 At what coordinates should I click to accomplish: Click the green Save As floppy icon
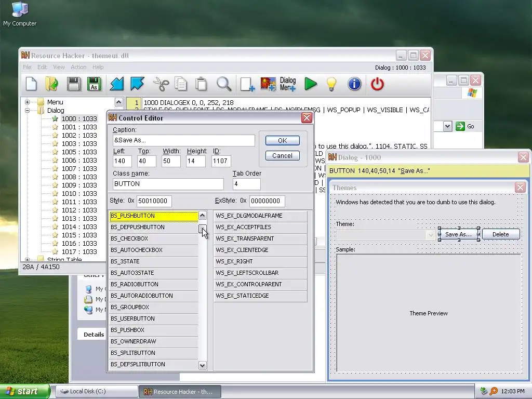(94, 84)
